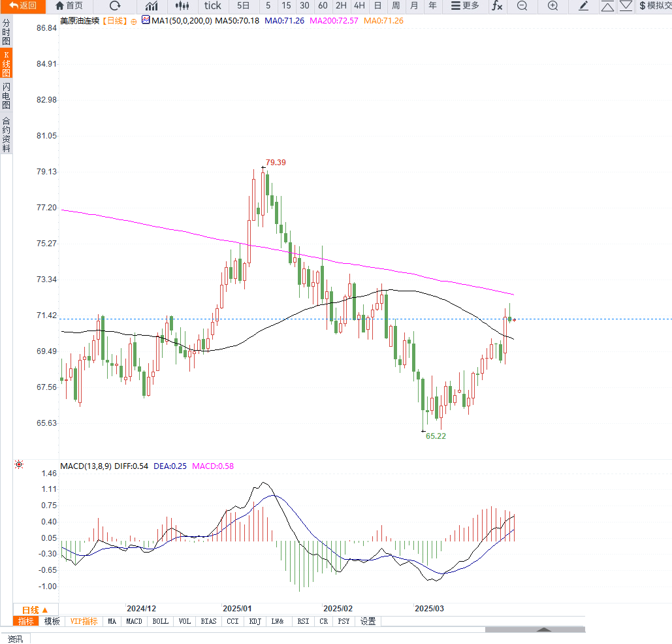672x644 pixels.
Task: Open the indicator 设置 settings button
Action: click(368, 621)
